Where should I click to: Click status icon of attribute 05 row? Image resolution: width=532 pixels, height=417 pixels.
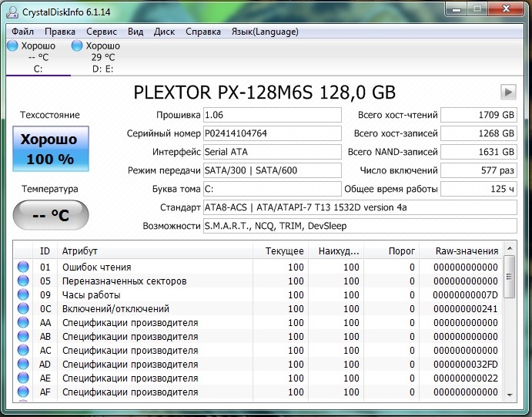click(23, 281)
